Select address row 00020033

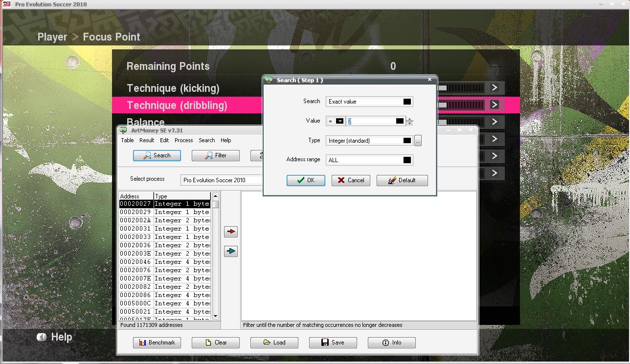(x=165, y=237)
